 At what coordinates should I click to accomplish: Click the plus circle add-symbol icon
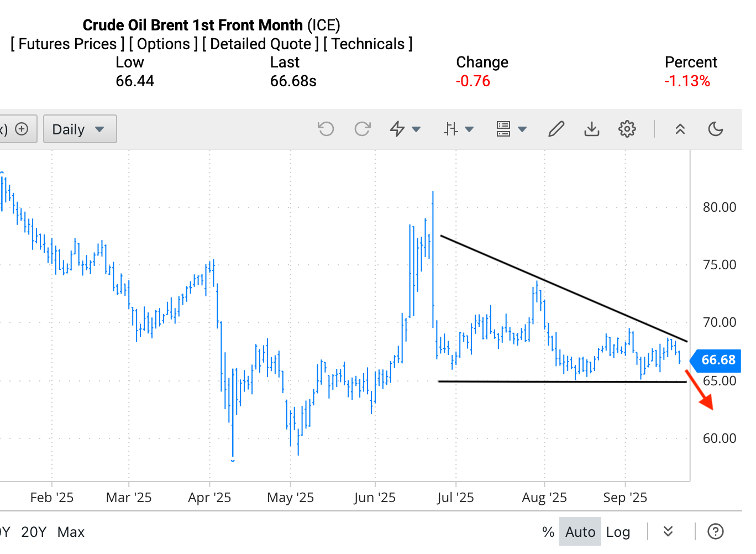22,129
